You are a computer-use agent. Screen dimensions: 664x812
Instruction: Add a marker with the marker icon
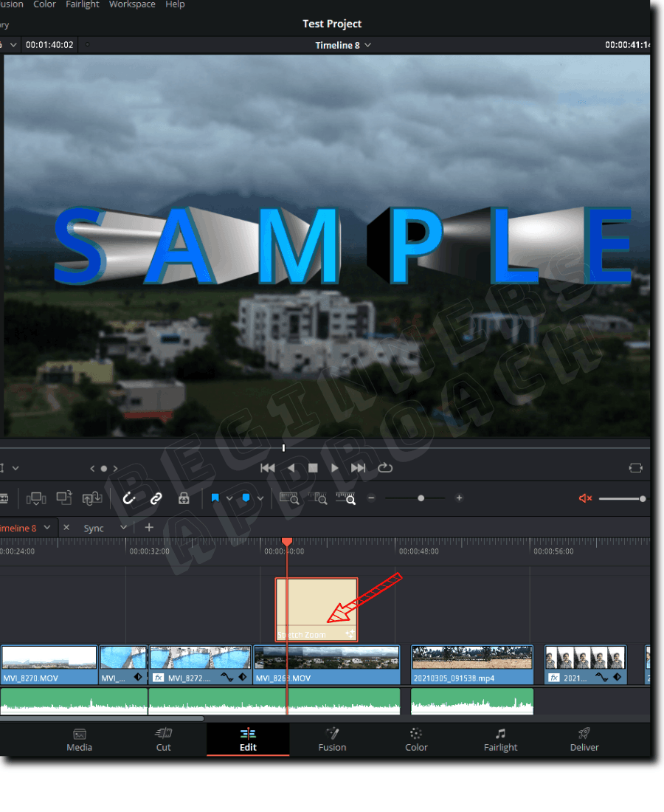[x=246, y=498]
